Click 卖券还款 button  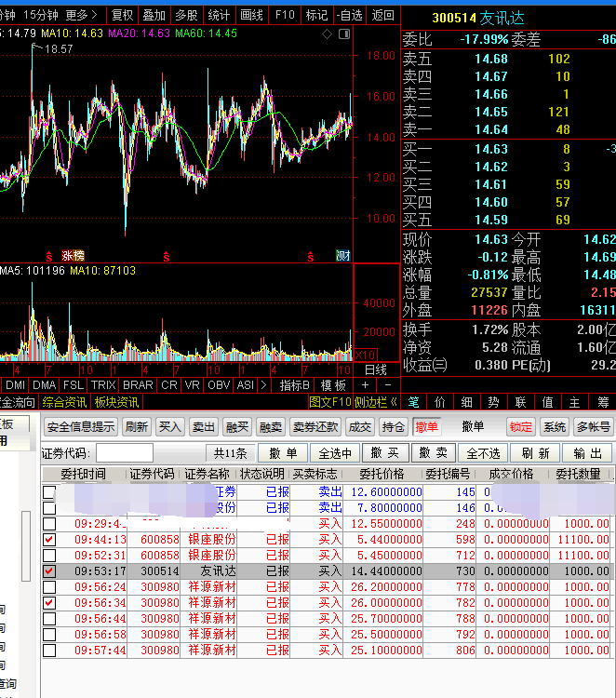coord(315,427)
